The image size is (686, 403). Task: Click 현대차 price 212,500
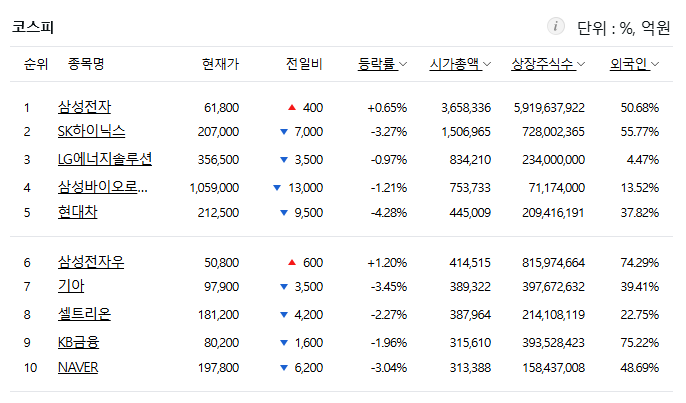tap(218, 213)
